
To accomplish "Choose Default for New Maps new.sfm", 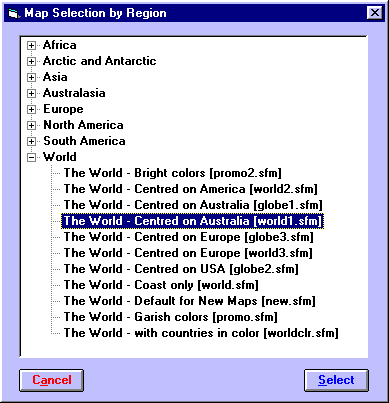I will 190,301.
